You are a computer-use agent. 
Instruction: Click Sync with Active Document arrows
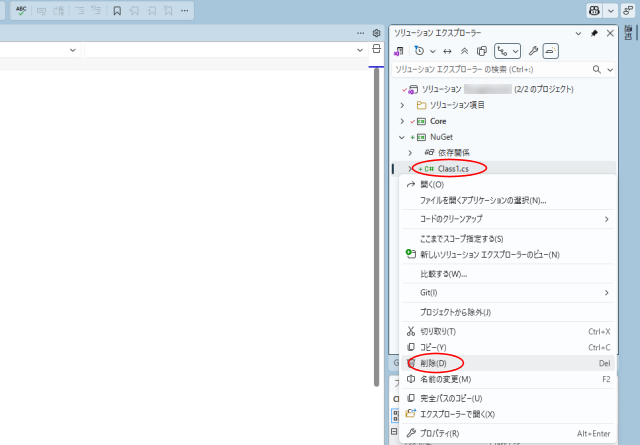click(447, 50)
